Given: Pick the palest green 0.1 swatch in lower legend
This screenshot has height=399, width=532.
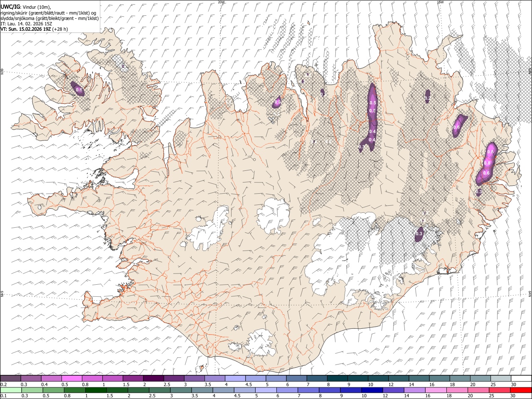Looking at the screenshot, I should pos(11,390).
